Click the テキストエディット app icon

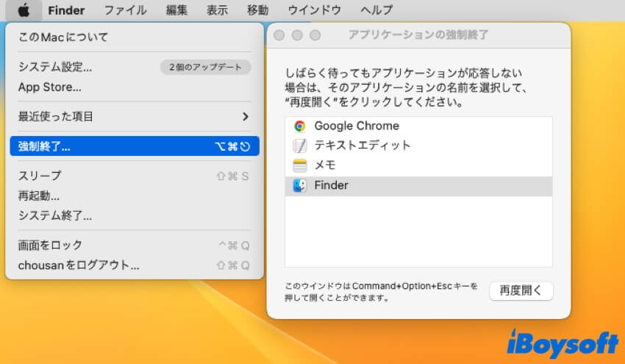click(300, 146)
